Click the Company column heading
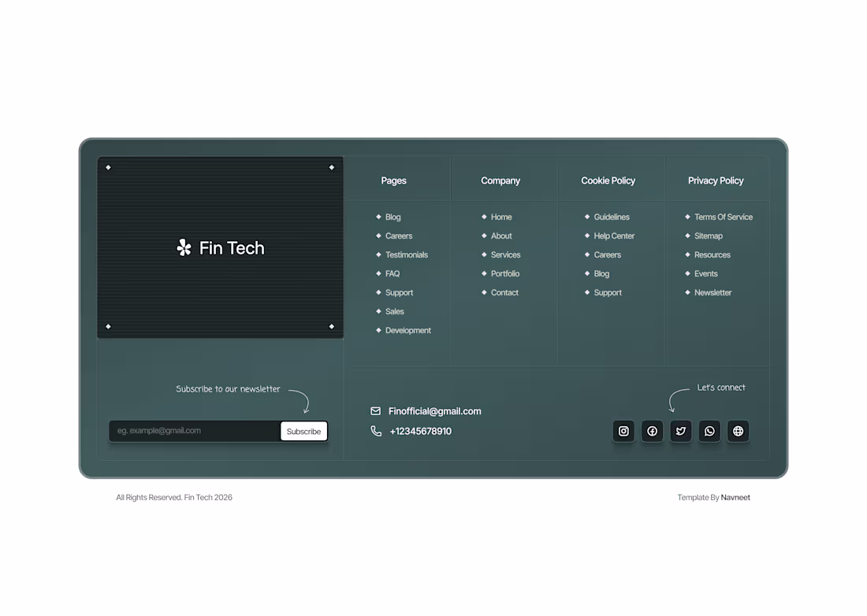867x616 pixels. point(500,180)
